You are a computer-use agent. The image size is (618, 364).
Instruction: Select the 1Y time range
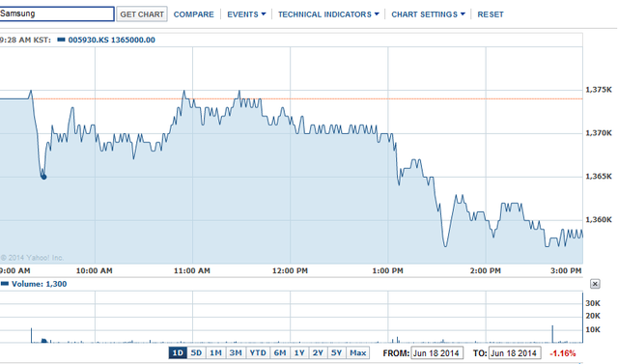click(299, 353)
